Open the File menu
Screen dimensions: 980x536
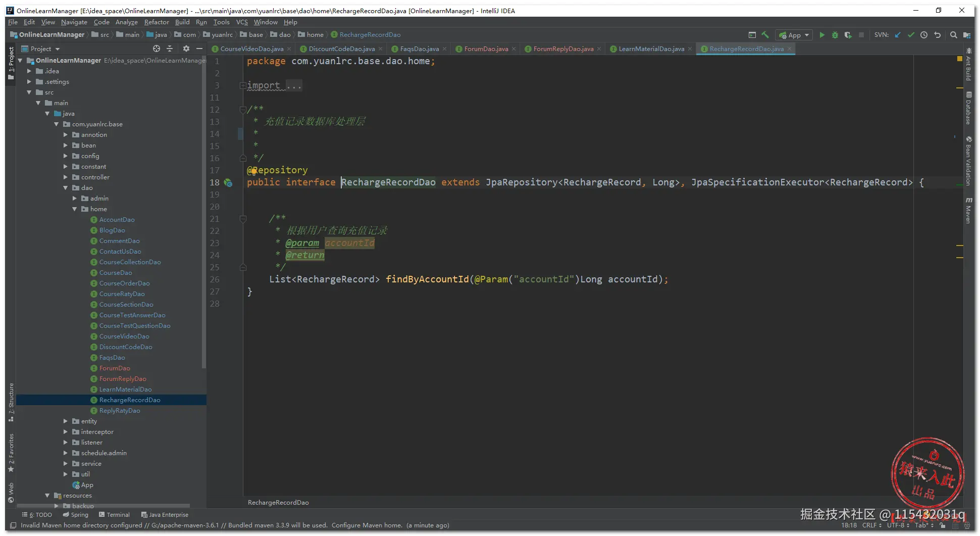tap(13, 22)
